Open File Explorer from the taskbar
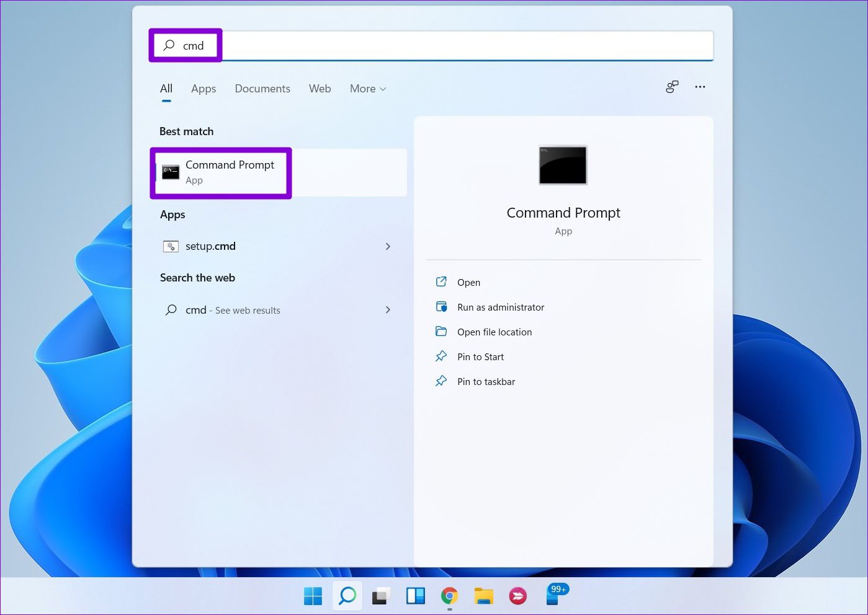The width and height of the screenshot is (868, 615). [483, 596]
